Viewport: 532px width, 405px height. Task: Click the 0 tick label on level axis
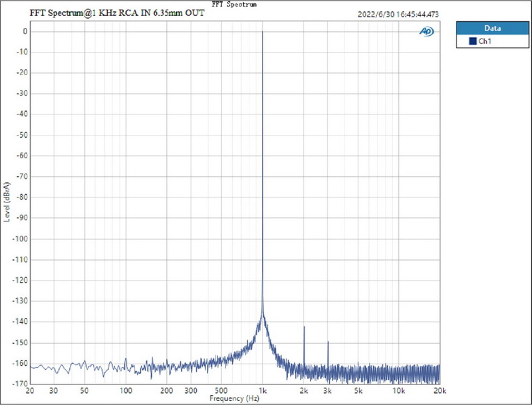pyautogui.click(x=24, y=31)
